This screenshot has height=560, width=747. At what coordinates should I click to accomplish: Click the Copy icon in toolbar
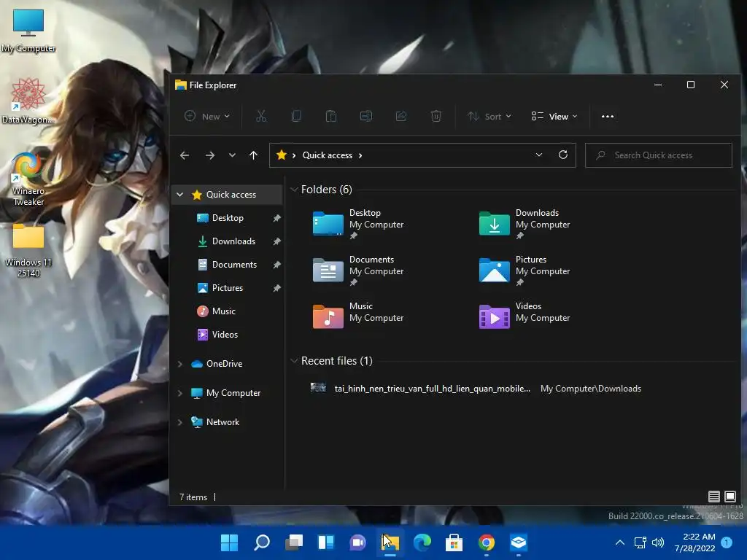point(296,116)
